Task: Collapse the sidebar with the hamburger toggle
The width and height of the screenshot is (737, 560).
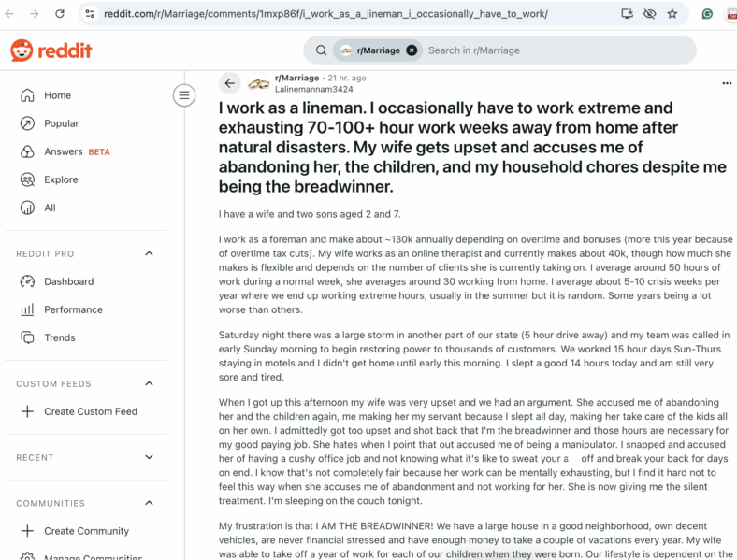Action: pos(184,95)
